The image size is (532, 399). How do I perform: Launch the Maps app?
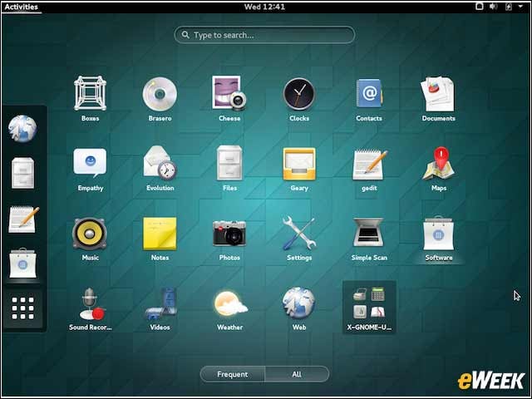pos(439,169)
